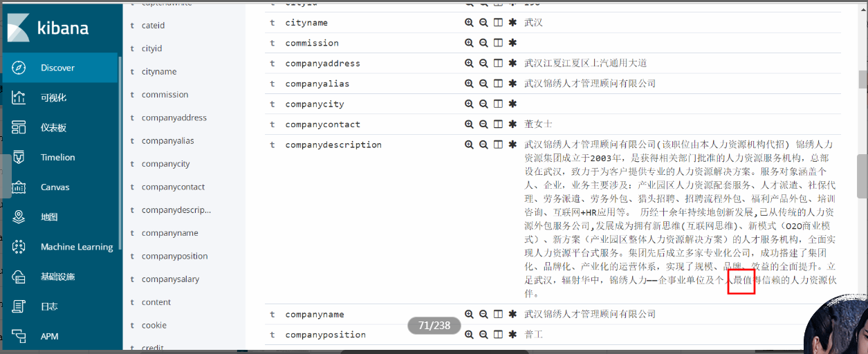Filter for field present on companycity row
Screen dimensions: 868x354
click(513, 104)
